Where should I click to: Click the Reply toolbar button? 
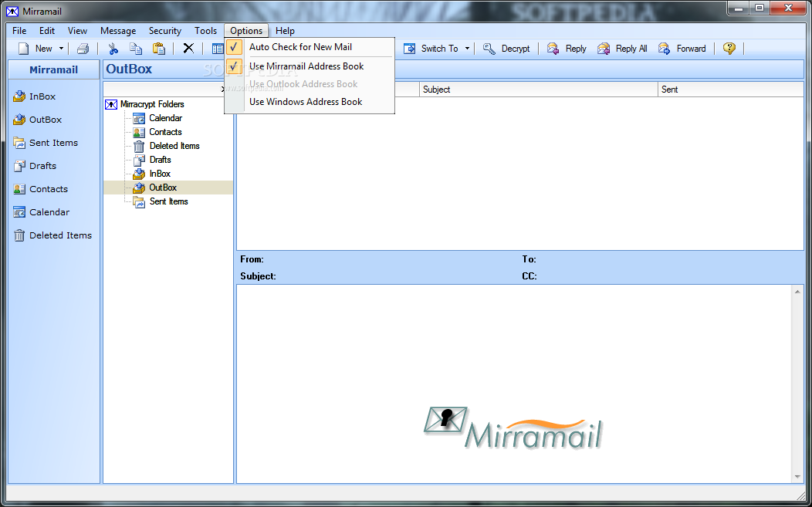(567, 49)
